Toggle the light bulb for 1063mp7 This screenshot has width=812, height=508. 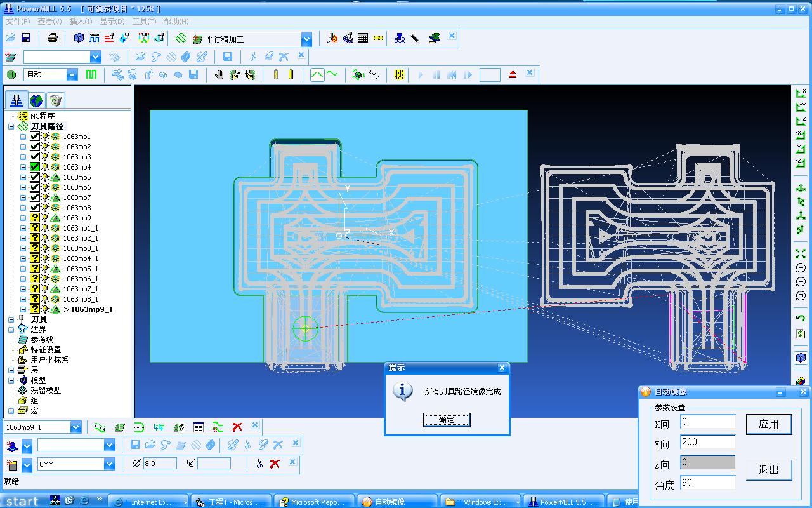(45, 197)
